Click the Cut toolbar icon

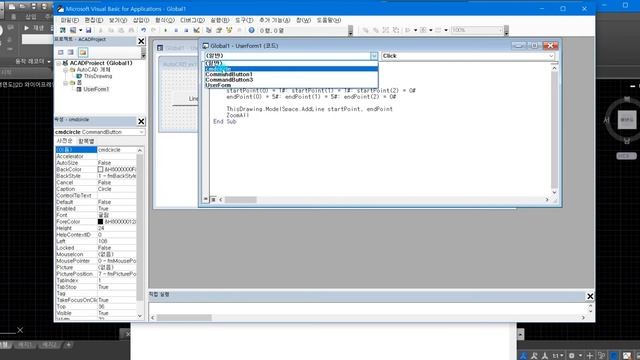point(101,30)
